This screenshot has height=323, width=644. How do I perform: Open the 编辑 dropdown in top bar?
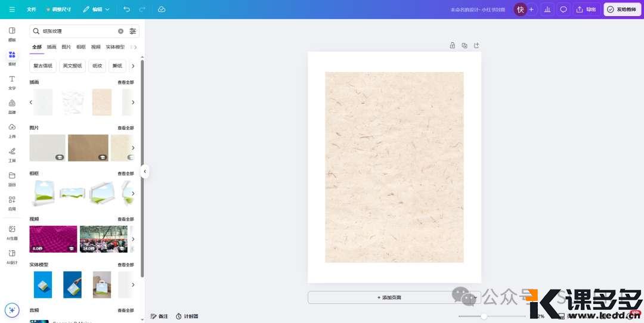coord(95,10)
